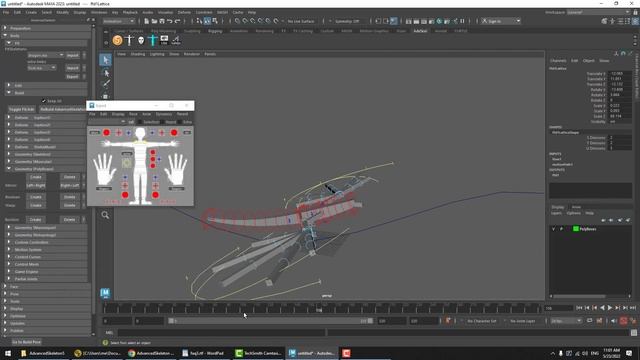Click the open scene folder icon
The image size is (640, 360).
pyautogui.click(x=154, y=21)
